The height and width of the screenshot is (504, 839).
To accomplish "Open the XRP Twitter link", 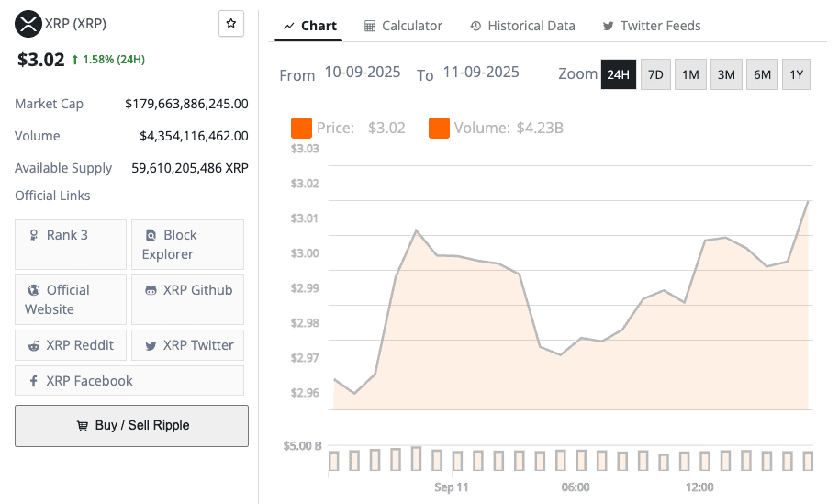I will 188,345.
